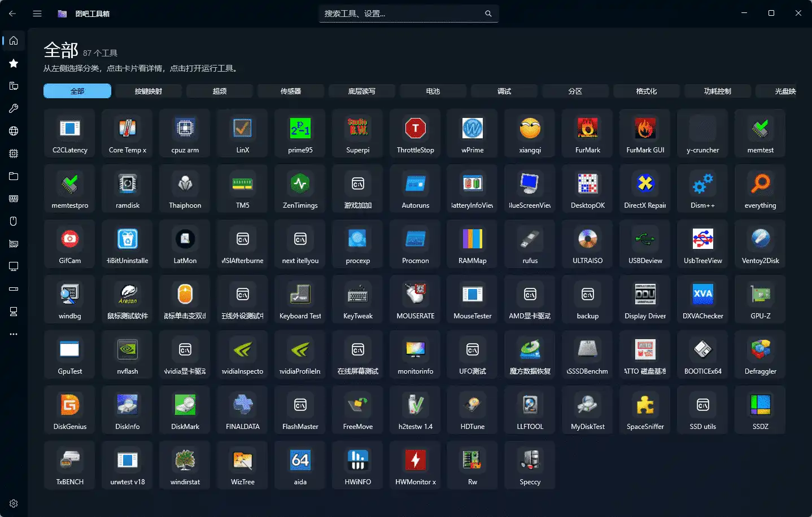Open the DiskGenius tool
The height and width of the screenshot is (517, 812).
tap(70, 410)
